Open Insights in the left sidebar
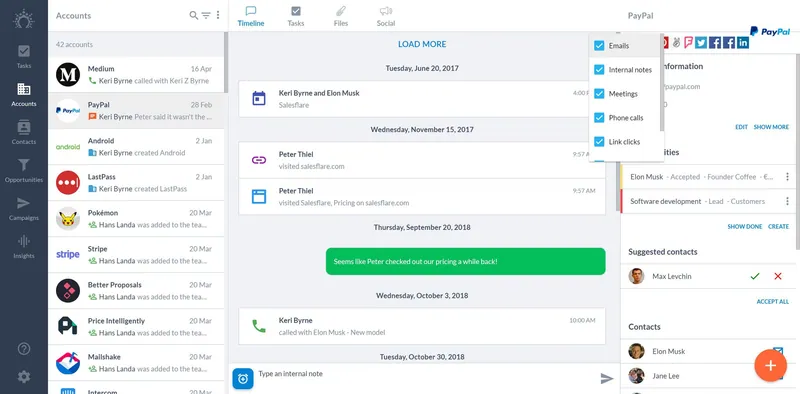The height and width of the screenshot is (394, 800). pyautogui.click(x=23, y=247)
